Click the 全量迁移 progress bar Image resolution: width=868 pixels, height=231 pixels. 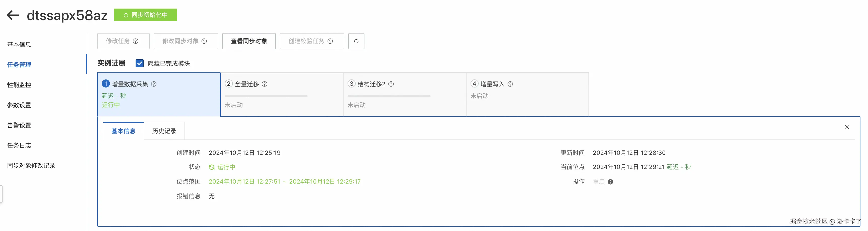click(x=266, y=96)
